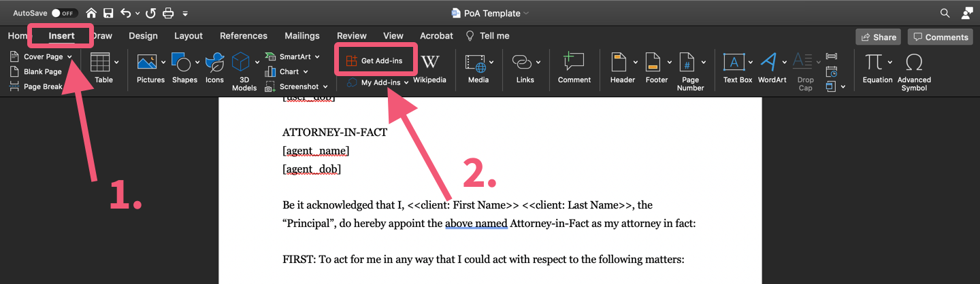Viewport: 980px width, 284px height.
Task: Click the Print icon in title bar
Action: (168, 13)
